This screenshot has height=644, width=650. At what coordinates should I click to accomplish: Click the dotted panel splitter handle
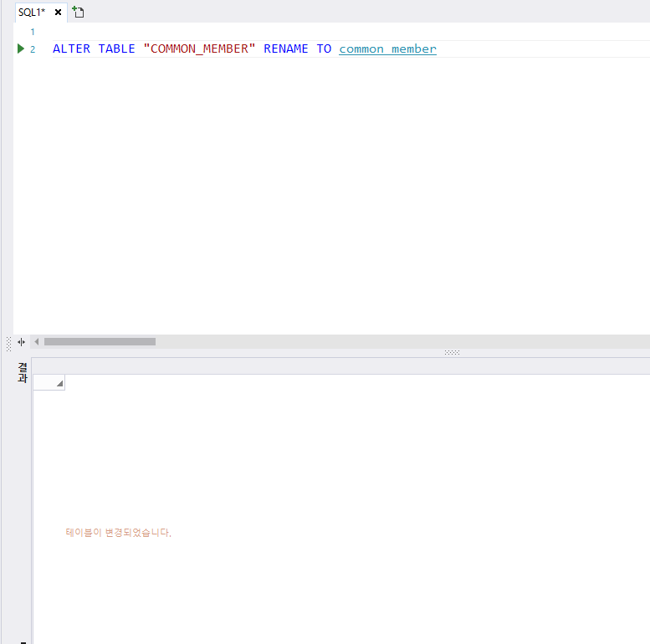click(x=452, y=353)
